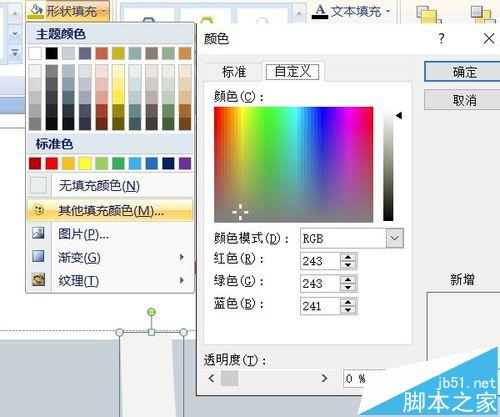This screenshot has width=500, height=417.
Task: Choose 无填充颜色(N) option
Action: click(x=110, y=186)
